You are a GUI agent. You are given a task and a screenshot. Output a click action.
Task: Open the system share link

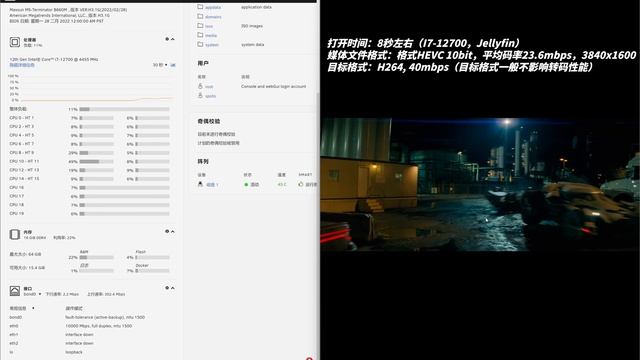[212, 45]
